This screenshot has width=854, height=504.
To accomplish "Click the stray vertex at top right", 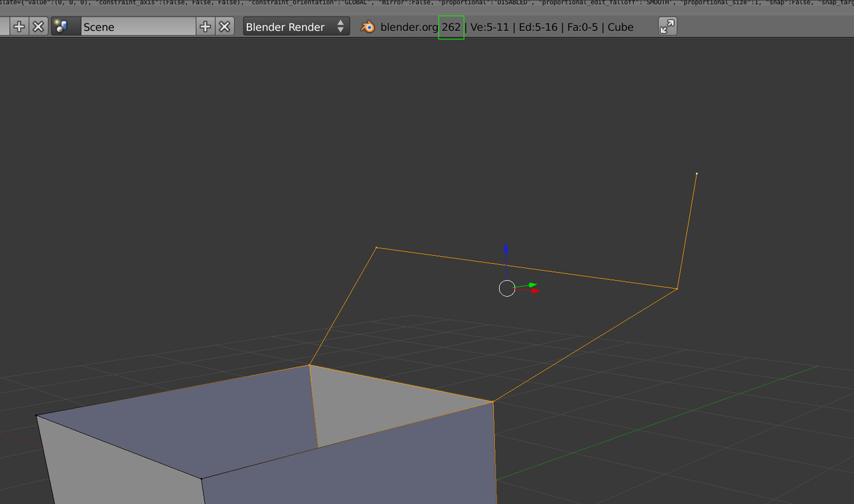I will coord(697,173).
